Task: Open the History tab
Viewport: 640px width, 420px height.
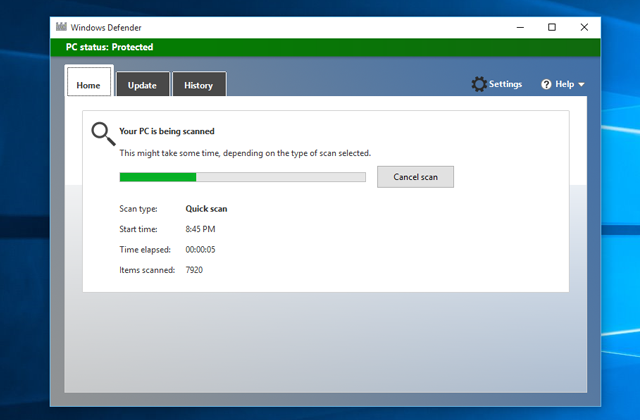Action: point(199,84)
